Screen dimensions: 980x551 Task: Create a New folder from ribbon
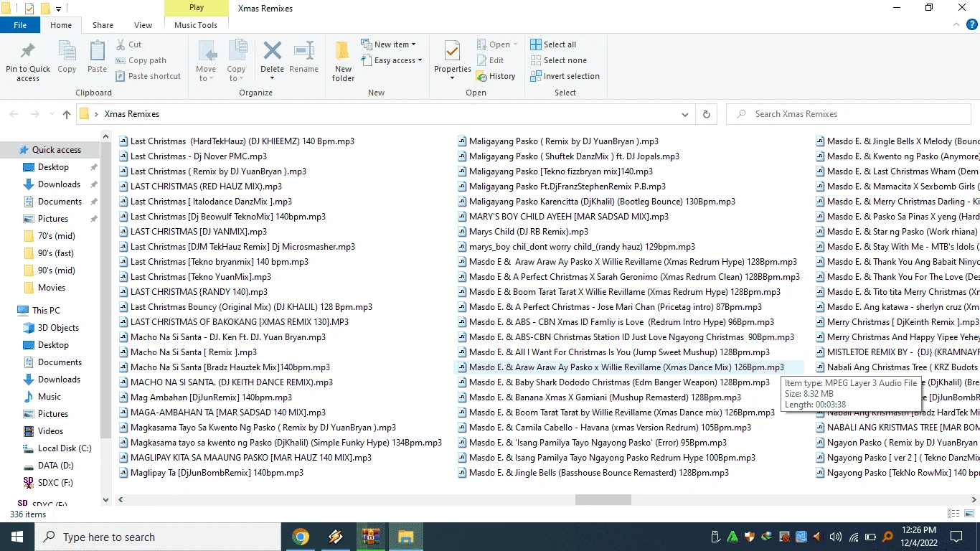click(x=343, y=61)
